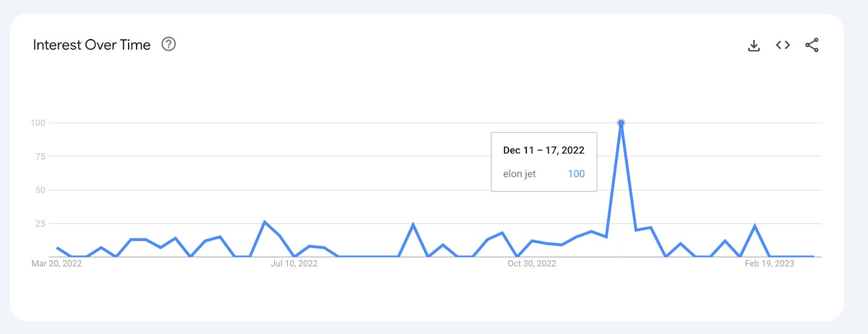Click the 50 y-axis label

coord(40,190)
